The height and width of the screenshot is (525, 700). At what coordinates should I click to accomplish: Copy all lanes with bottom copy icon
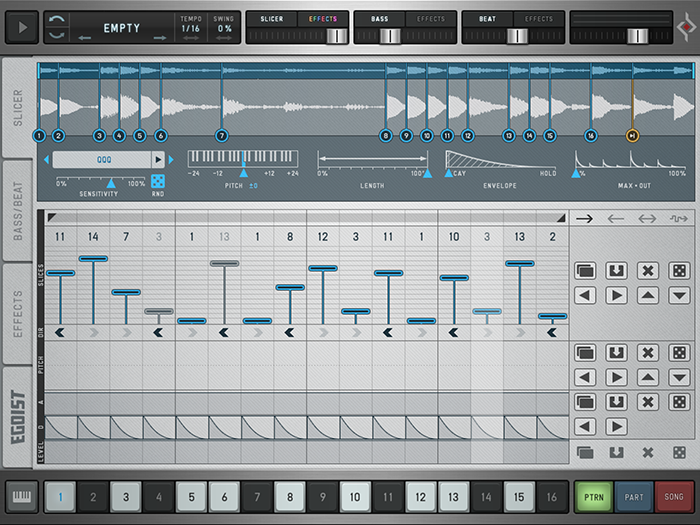click(x=585, y=453)
